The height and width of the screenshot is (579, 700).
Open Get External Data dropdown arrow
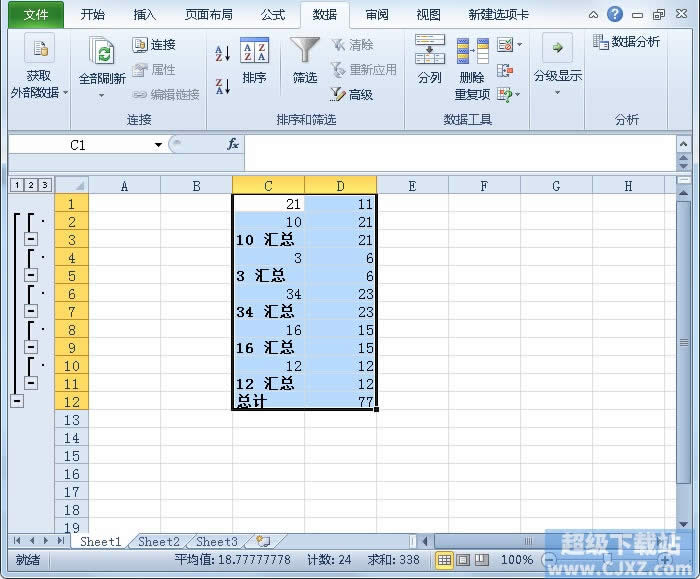[x=66, y=92]
